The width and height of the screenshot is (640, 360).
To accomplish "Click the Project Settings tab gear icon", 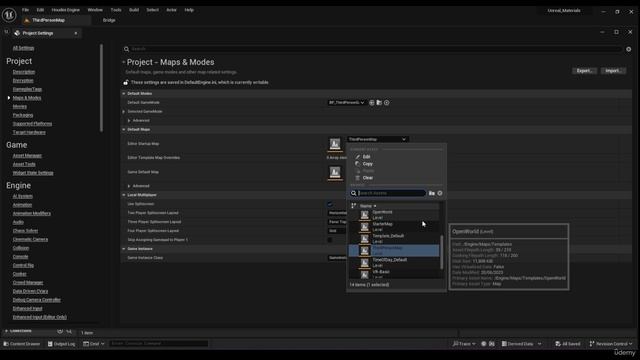I will point(17,33).
